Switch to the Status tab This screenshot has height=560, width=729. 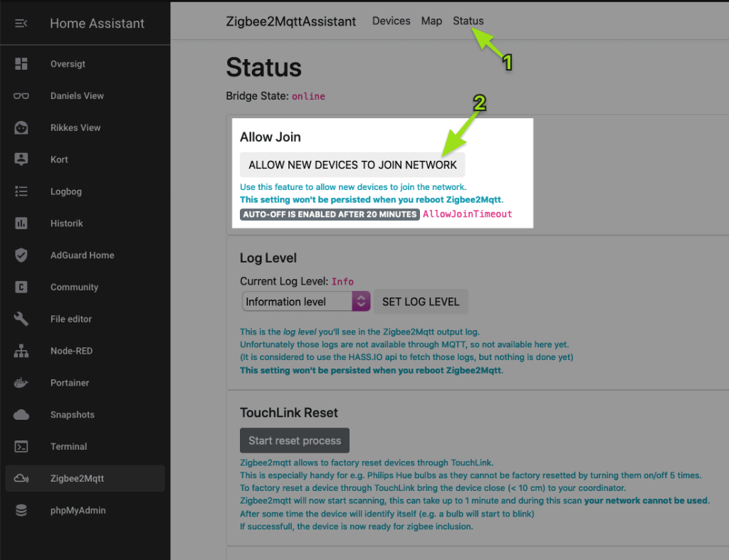click(x=468, y=21)
